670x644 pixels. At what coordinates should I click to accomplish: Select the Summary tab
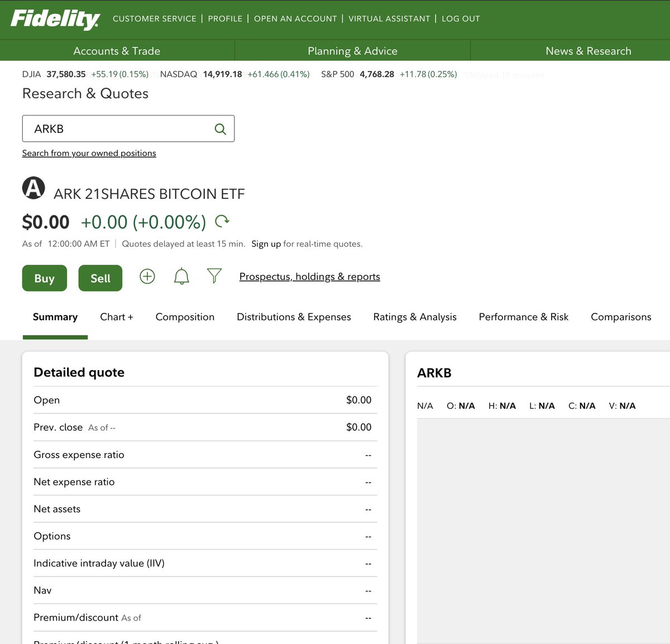[55, 317]
